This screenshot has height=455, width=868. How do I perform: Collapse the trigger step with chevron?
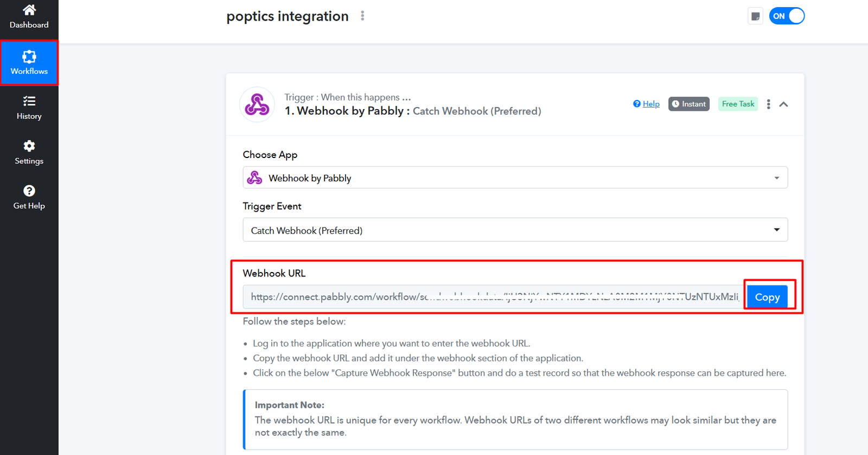point(783,104)
